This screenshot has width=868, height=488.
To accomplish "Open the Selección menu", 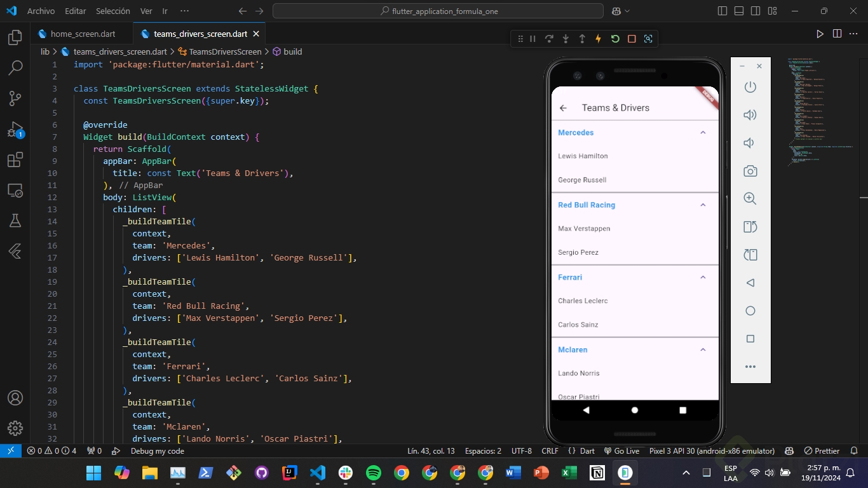I will [x=113, y=11].
